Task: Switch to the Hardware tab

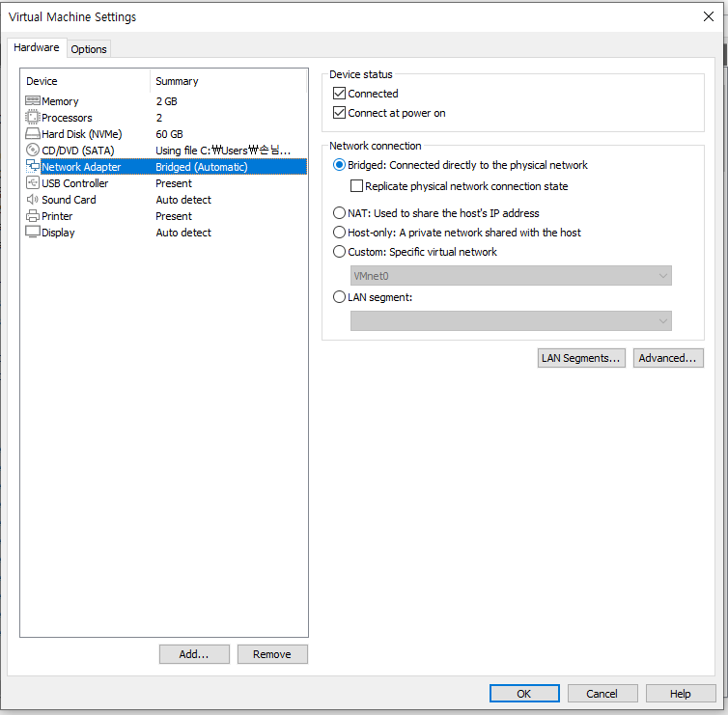Action: coord(37,48)
